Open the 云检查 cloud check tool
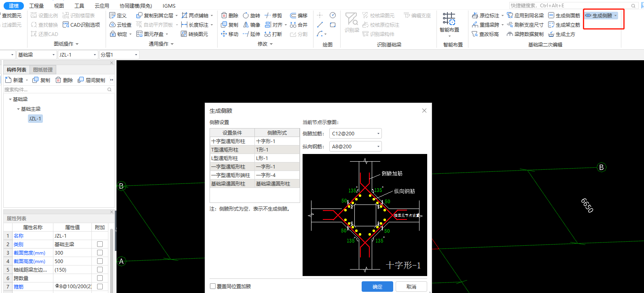The image size is (644, 293). [121, 25]
